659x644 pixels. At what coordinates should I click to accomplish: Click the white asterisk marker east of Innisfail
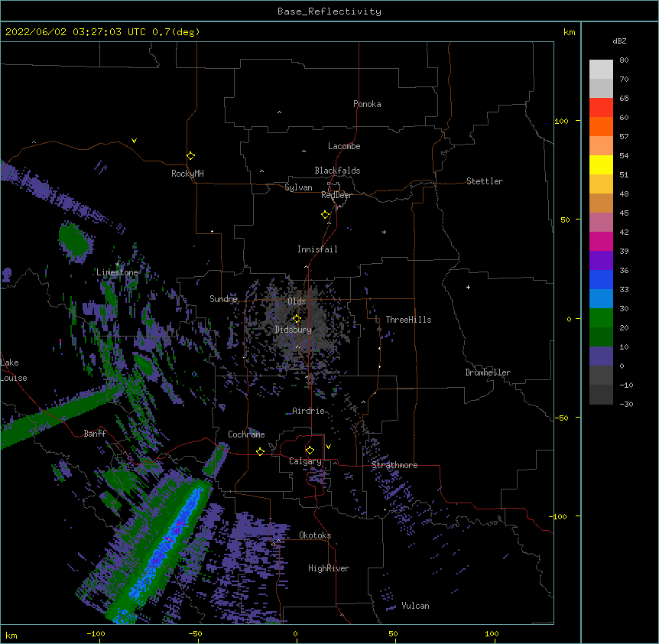(384, 232)
